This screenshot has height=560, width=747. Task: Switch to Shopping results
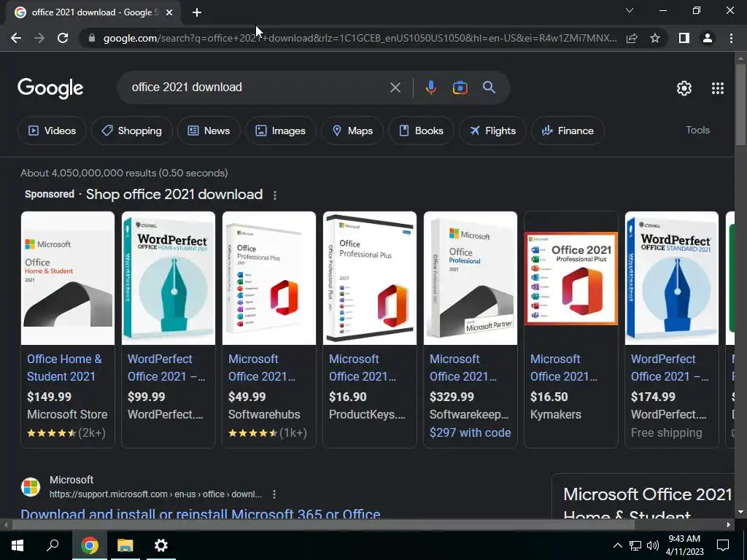click(x=132, y=131)
